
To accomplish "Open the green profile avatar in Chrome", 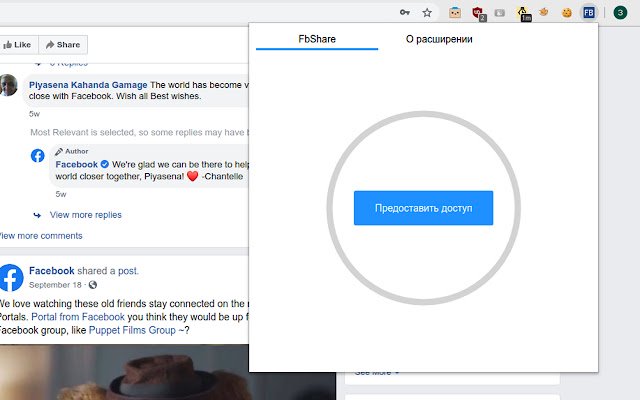I will point(620,13).
